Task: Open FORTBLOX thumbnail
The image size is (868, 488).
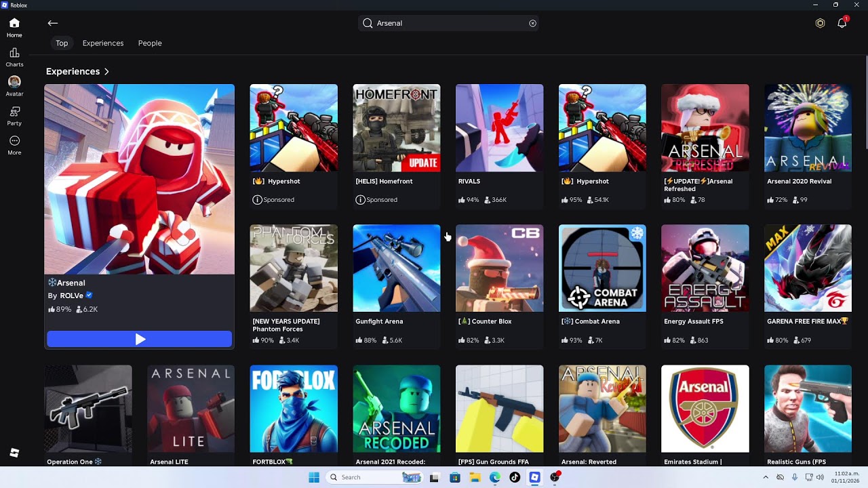Action: (x=294, y=409)
